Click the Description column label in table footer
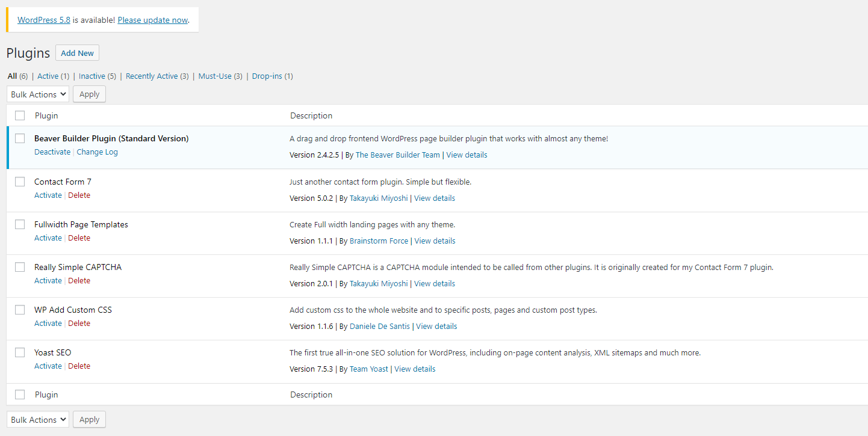This screenshot has height=436, width=868. 311,395
